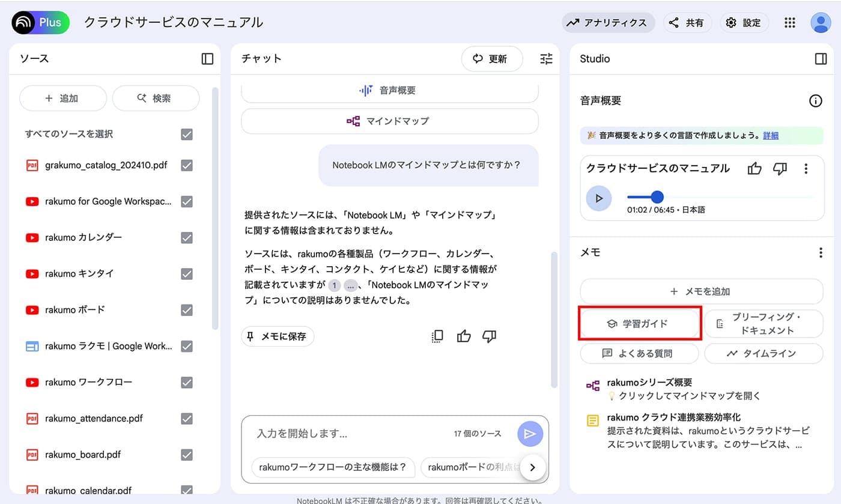Image resolution: width=841 pixels, height=504 pixels.
Task: Create ブリーフィング・ドキュメント
Action: coord(764,324)
